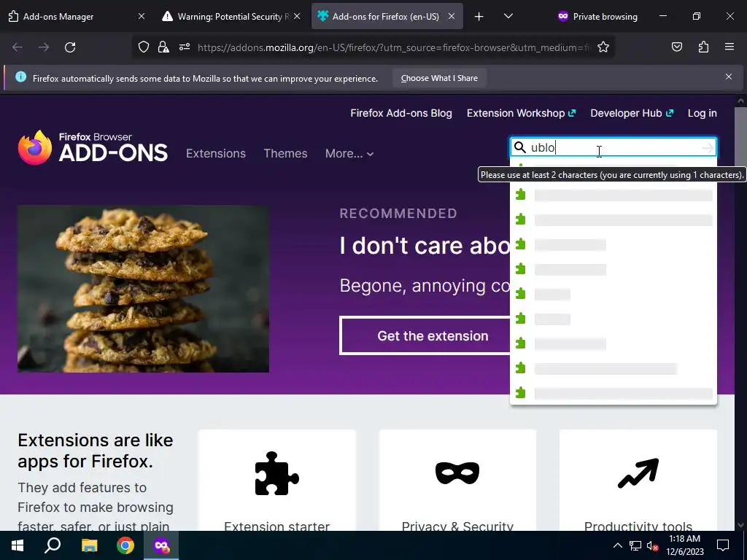Open the clock showing 1:18 AM
Viewport: 747px width, 560px height.
pos(684,545)
